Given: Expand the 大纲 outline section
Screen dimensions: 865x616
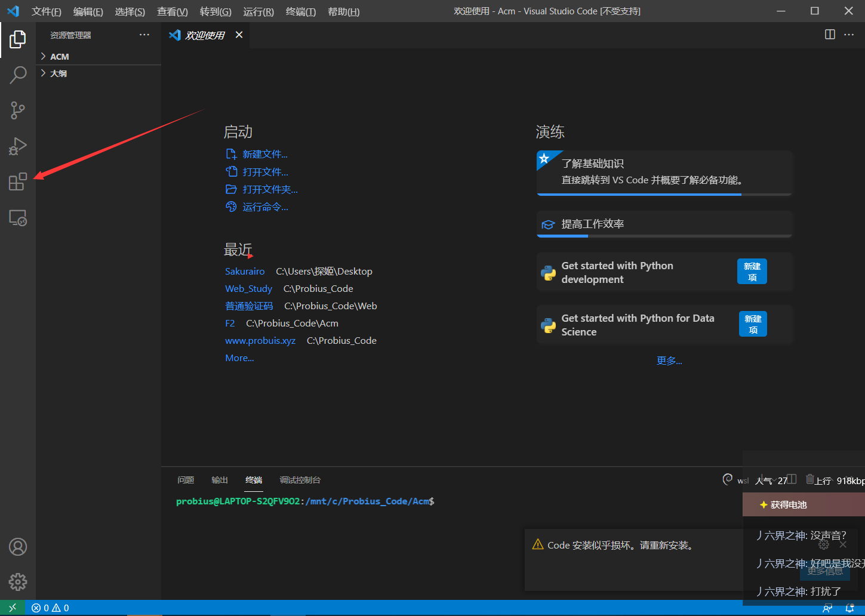Looking at the screenshot, I should point(98,73).
